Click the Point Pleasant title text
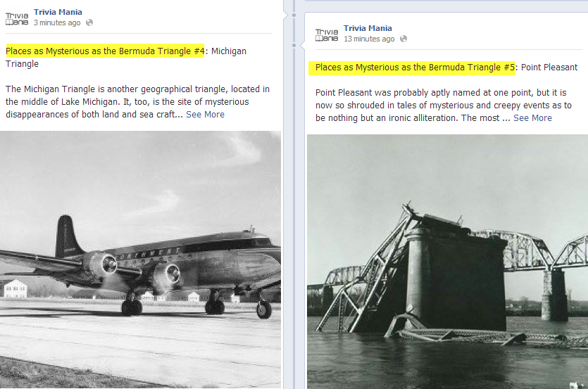Image resolution: width=588 pixels, height=389 pixels. pos(549,68)
